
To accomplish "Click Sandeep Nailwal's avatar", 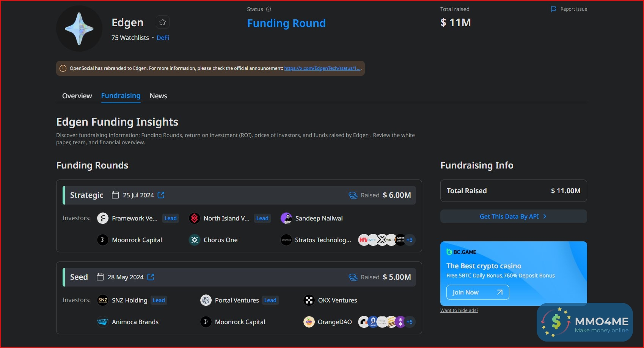I will (286, 218).
